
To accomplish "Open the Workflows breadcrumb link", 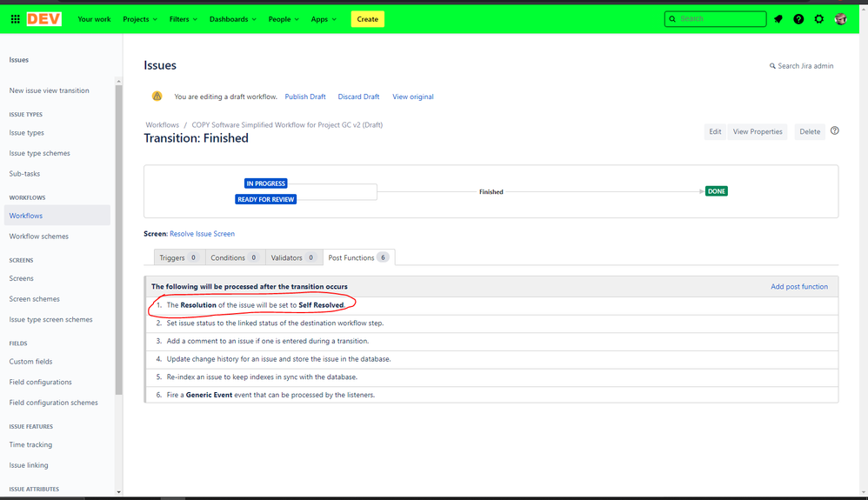I will pos(162,124).
